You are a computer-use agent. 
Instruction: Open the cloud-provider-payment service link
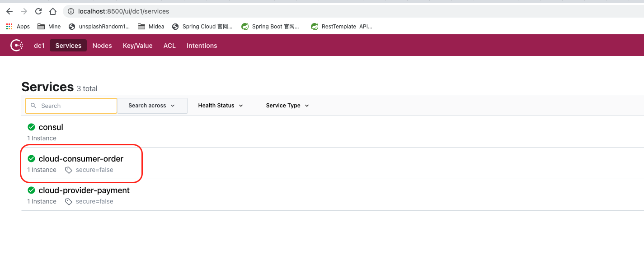[84, 190]
